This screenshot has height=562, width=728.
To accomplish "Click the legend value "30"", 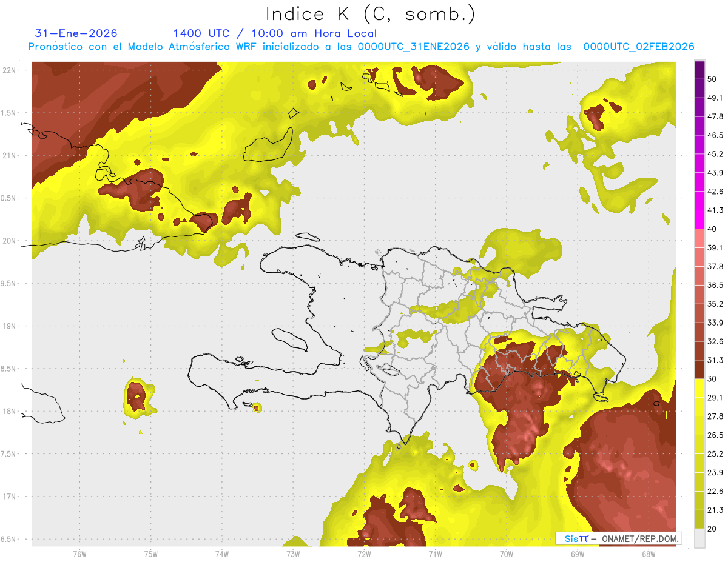I will [x=713, y=379].
